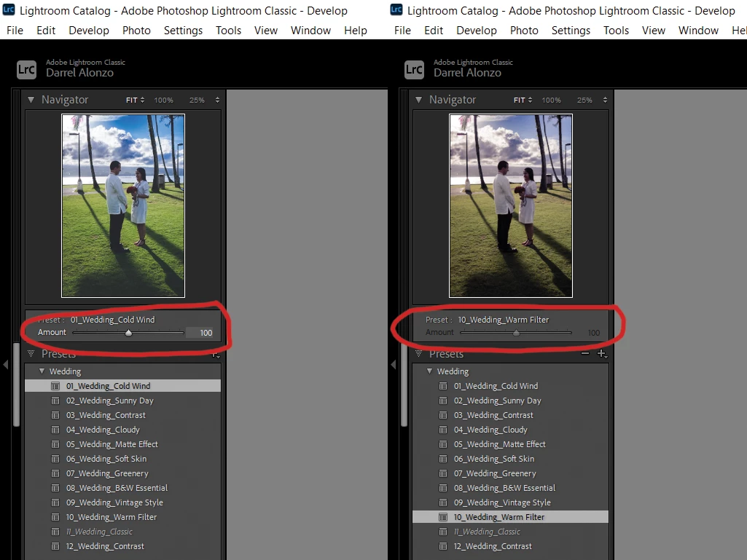Apply 08_Wedding_B&W Essential preset, right window
Screen dimensions: 747x560
point(510,488)
